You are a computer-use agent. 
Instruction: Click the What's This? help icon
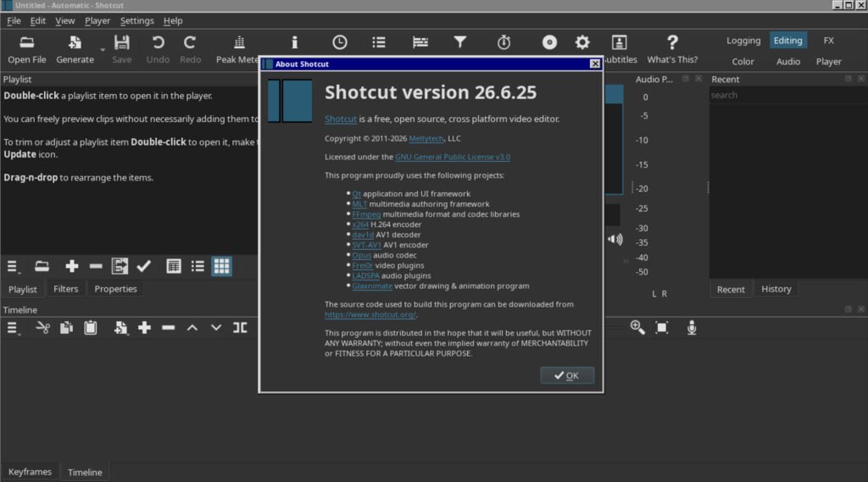672,49
